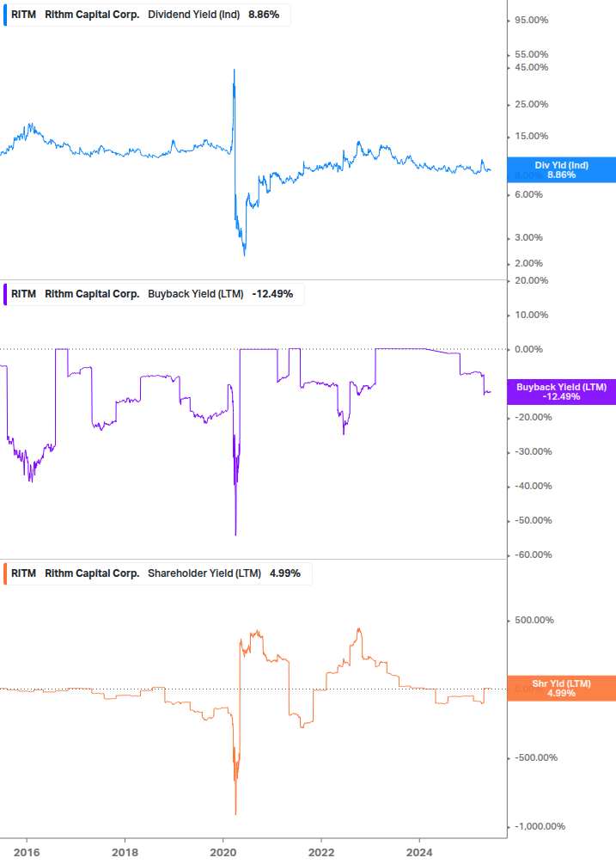Click the 500.00% shareholder yield axis label

pos(534,621)
